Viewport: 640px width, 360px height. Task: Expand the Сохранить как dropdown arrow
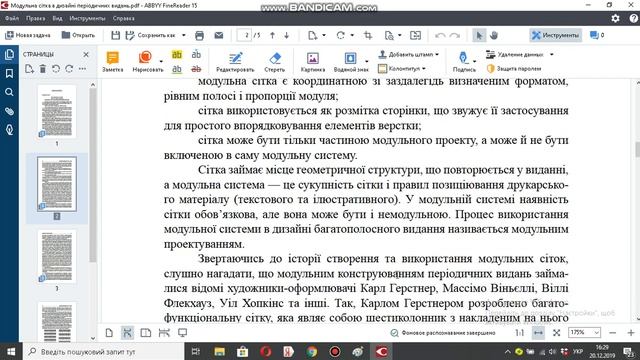coord(184,36)
